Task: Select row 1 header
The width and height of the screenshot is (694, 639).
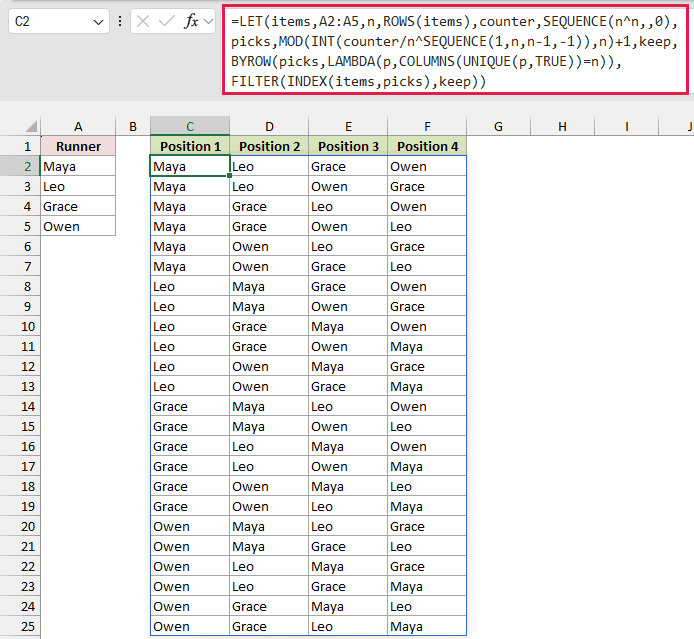Action: [x=20, y=146]
